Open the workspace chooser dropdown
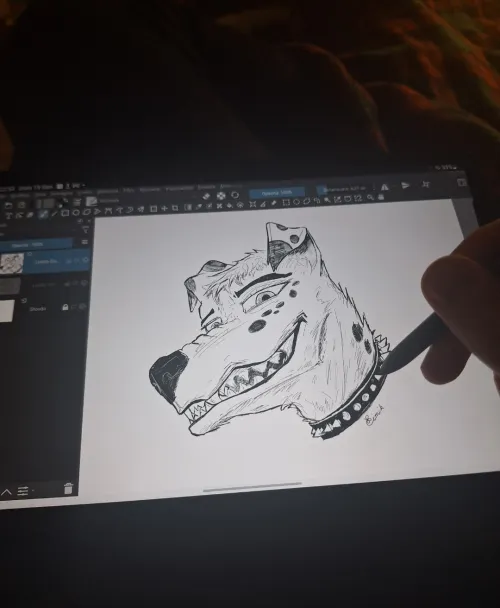 [462, 183]
